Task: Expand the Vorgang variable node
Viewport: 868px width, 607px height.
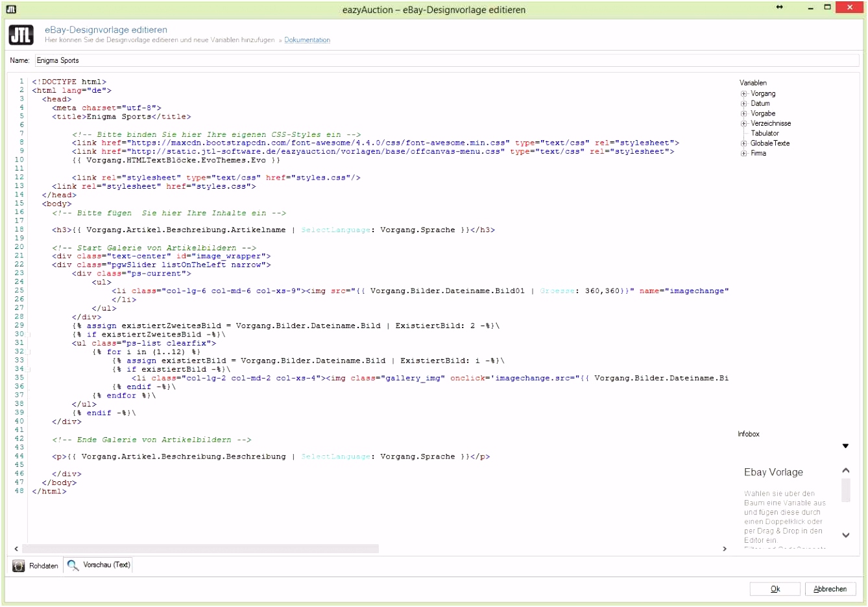Action: pos(744,94)
